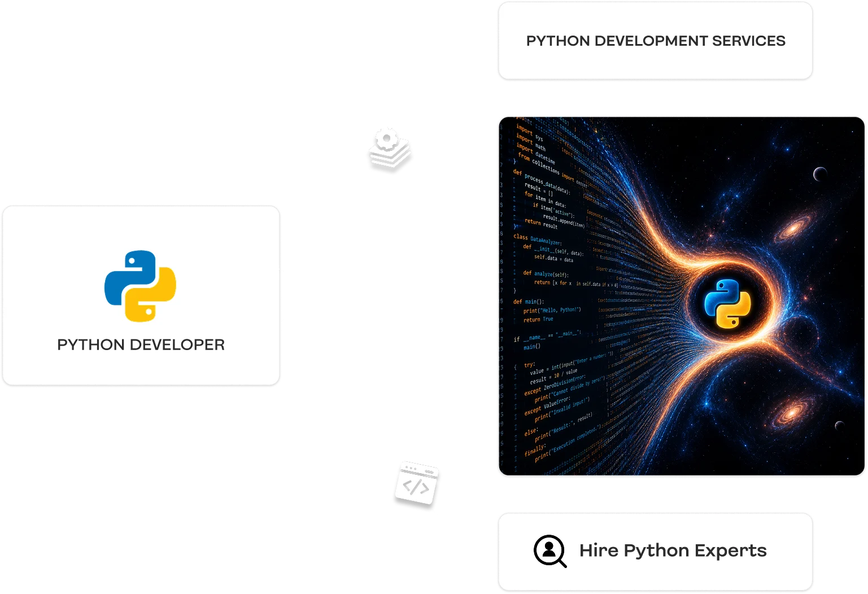
Task: Select the PYTHON DEVELOPER card
Action: point(141,295)
